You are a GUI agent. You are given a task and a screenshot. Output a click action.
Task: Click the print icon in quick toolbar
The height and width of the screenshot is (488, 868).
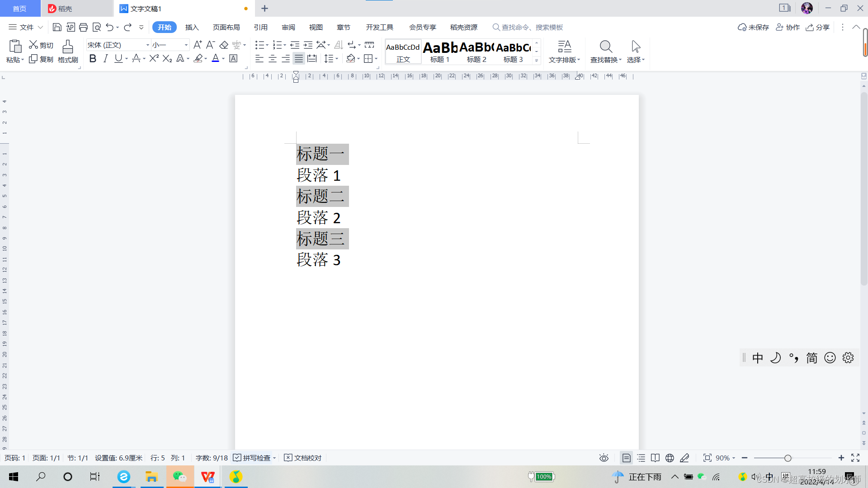83,27
